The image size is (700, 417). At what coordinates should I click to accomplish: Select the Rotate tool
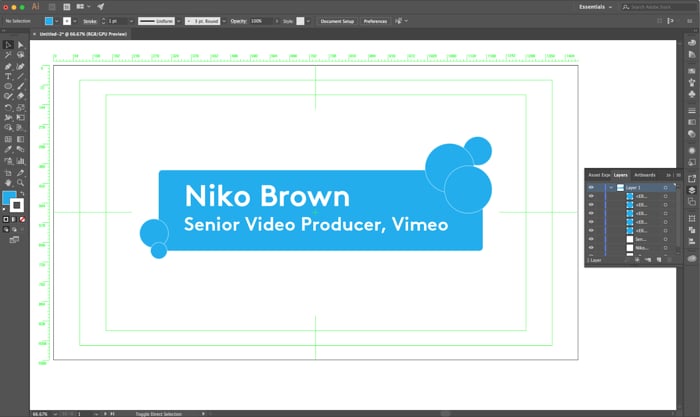(8, 108)
